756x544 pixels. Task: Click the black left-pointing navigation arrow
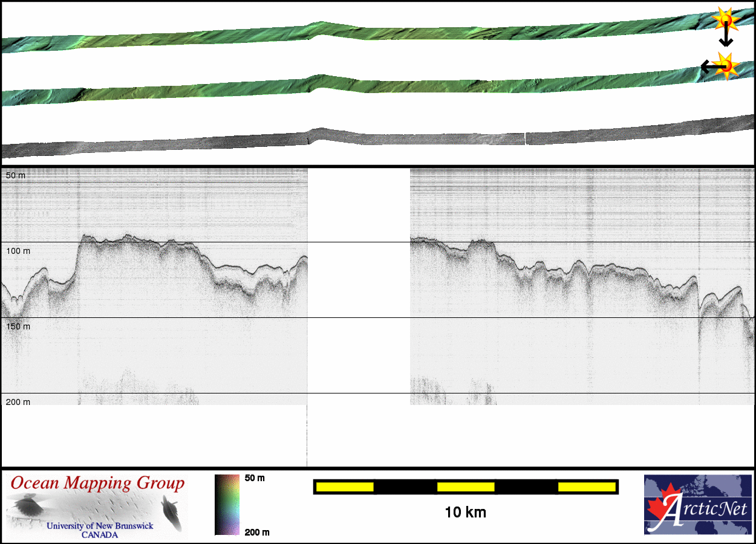click(x=706, y=65)
